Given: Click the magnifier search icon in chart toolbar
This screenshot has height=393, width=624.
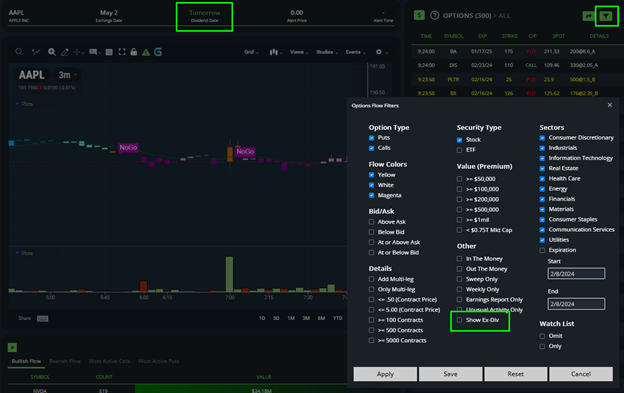Looking at the screenshot, I should pyautogui.click(x=19, y=52).
